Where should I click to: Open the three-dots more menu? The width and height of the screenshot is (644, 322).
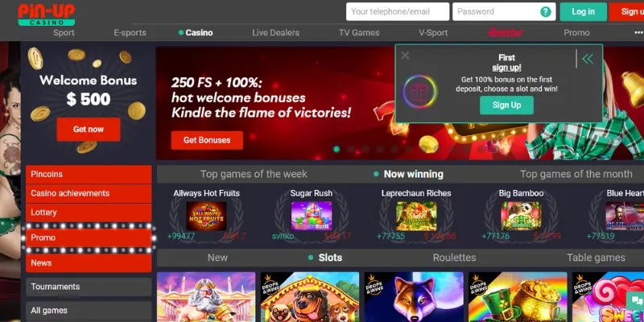point(638,32)
